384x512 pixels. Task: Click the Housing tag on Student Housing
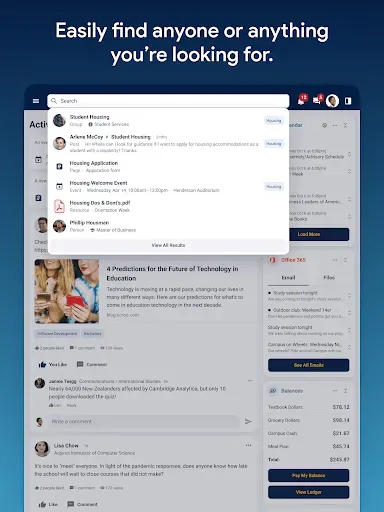(274, 121)
